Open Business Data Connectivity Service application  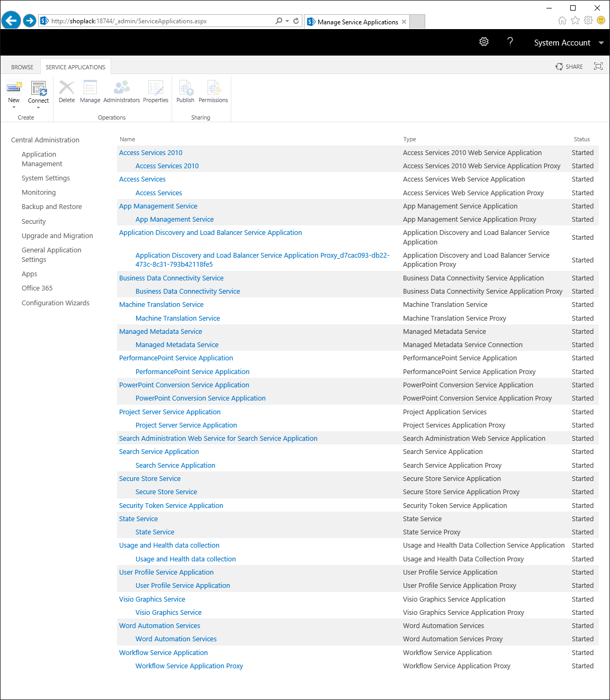point(171,278)
